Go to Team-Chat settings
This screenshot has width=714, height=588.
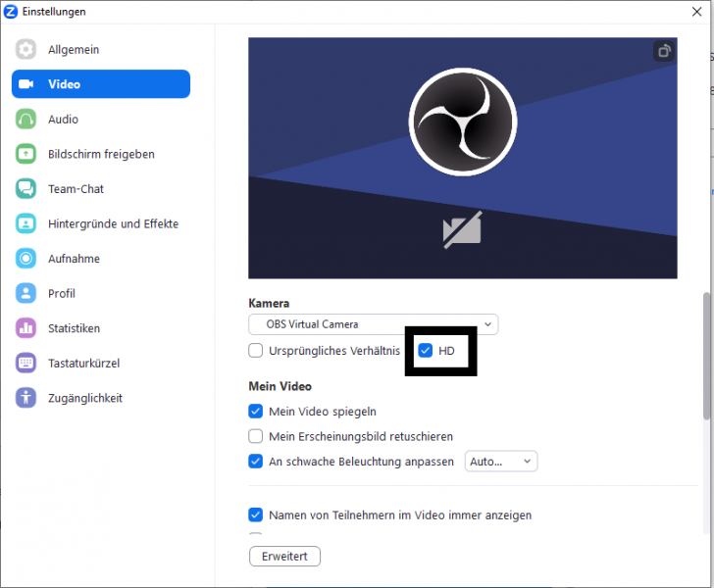click(101, 189)
